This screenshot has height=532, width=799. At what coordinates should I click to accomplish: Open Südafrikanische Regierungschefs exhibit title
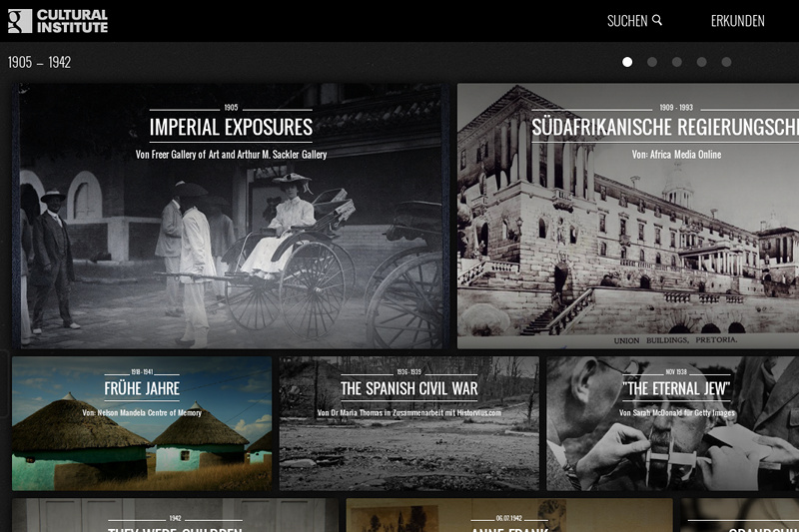coord(665,128)
